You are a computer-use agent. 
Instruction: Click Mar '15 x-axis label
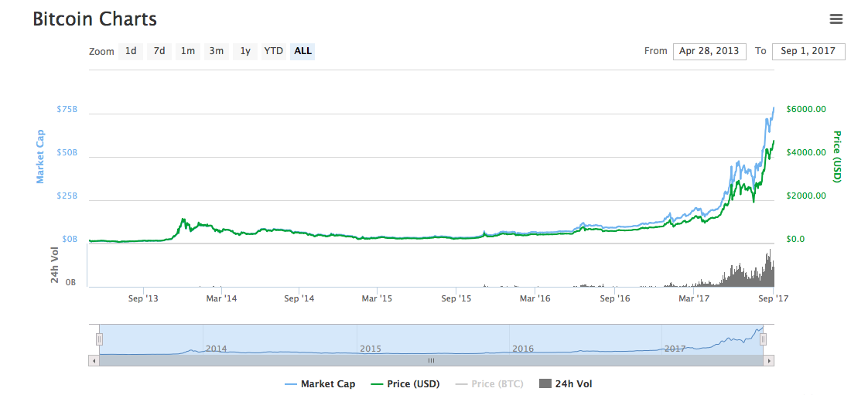click(x=377, y=298)
